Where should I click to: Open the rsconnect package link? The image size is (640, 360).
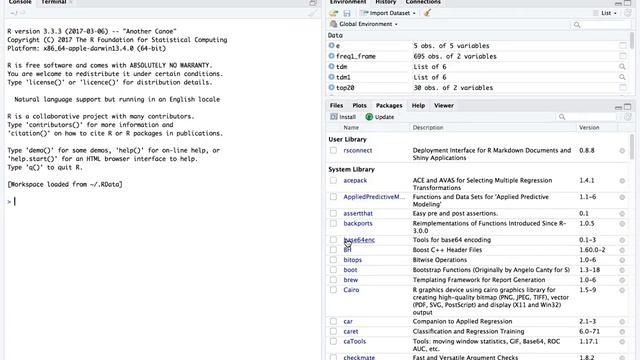[358, 150]
